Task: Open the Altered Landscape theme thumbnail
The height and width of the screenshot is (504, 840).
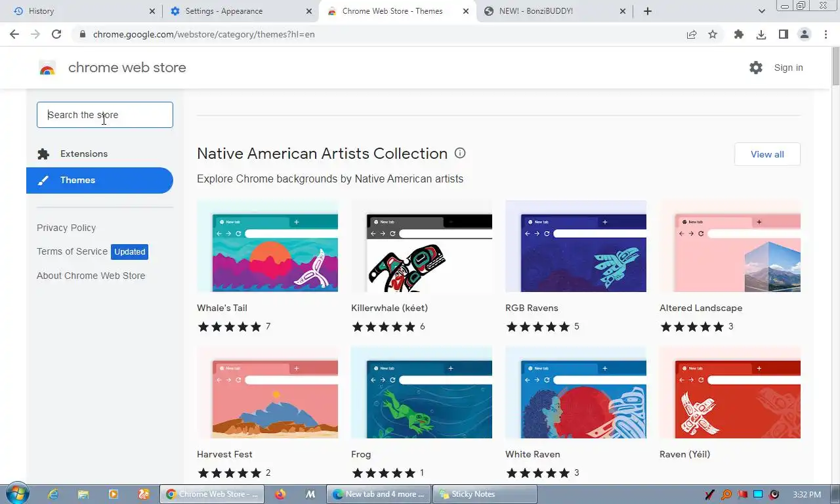Action: pyautogui.click(x=730, y=246)
